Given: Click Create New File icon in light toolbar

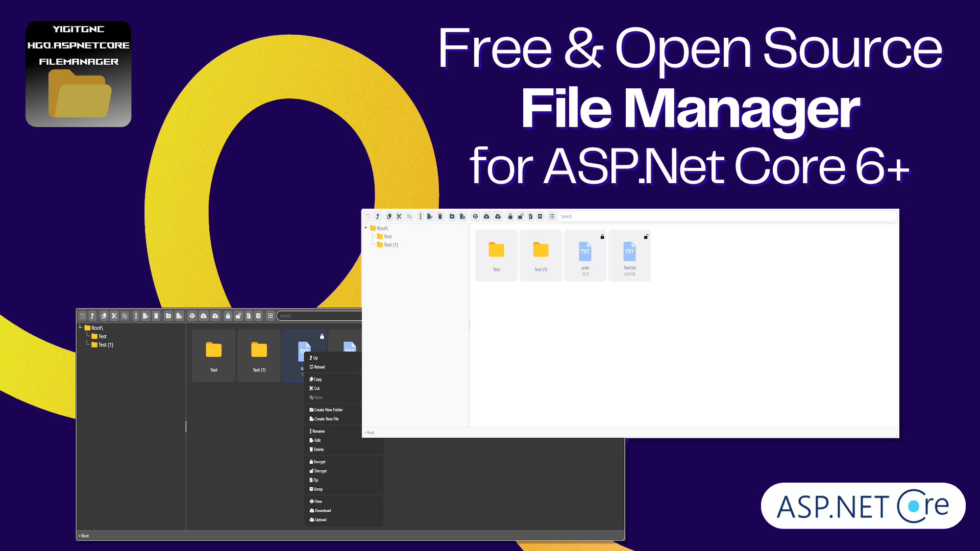Looking at the screenshot, I should pyautogui.click(x=462, y=216).
